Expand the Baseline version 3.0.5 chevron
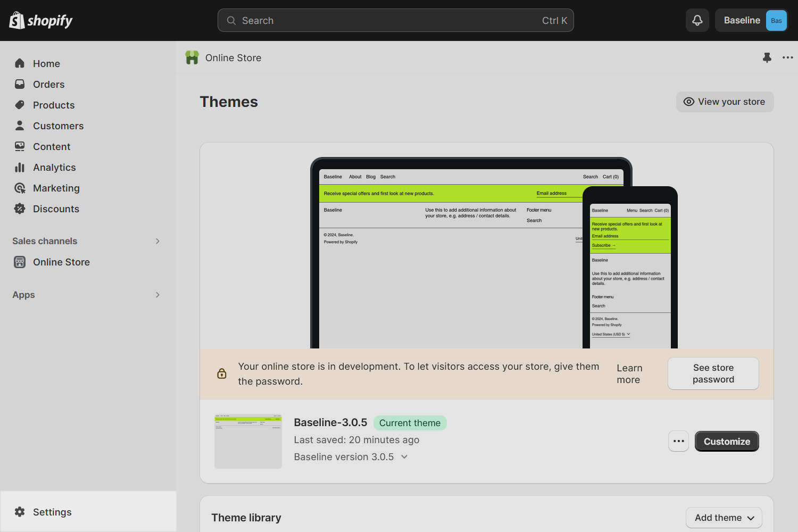 pyautogui.click(x=404, y=456)
